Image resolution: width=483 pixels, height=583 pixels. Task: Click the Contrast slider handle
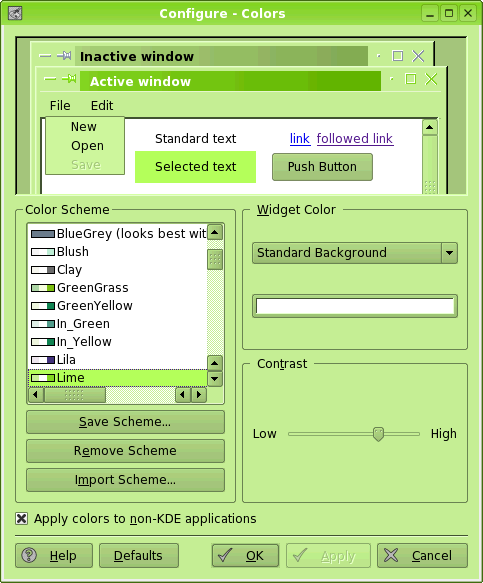point(378,434)
